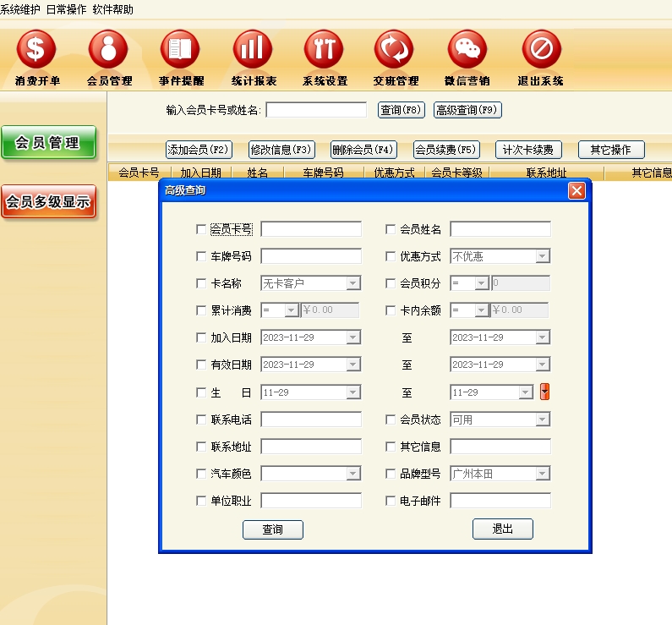Enable the 会员卡号 checkbox

point(200,229)
